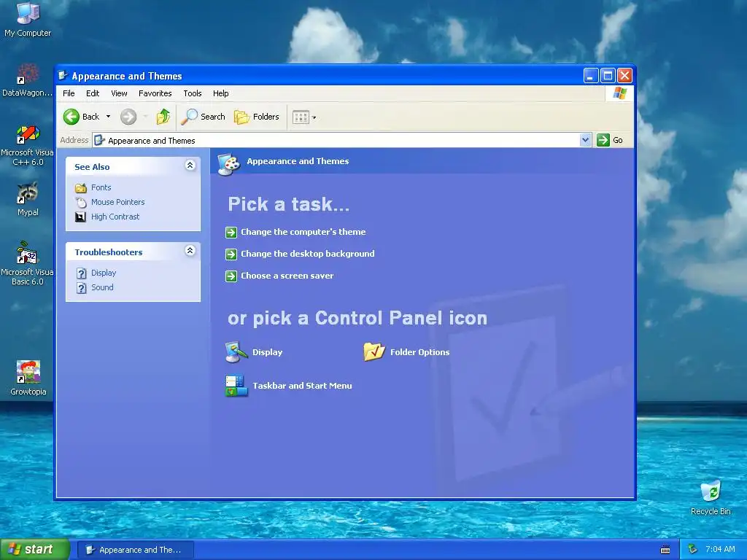This screenshot has height=560, width=747.
Task: Collapse the Troubleshooters panel
Action: point(190,251)
